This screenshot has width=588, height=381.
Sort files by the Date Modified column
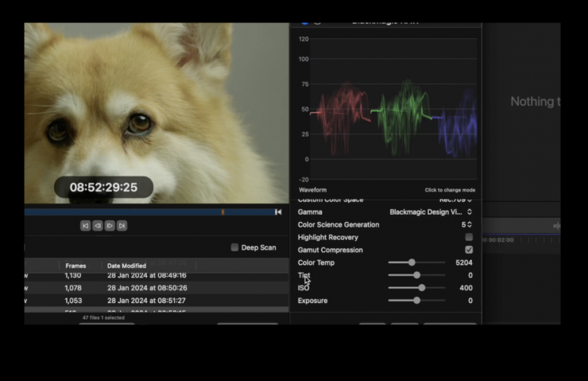pos(127,266)
